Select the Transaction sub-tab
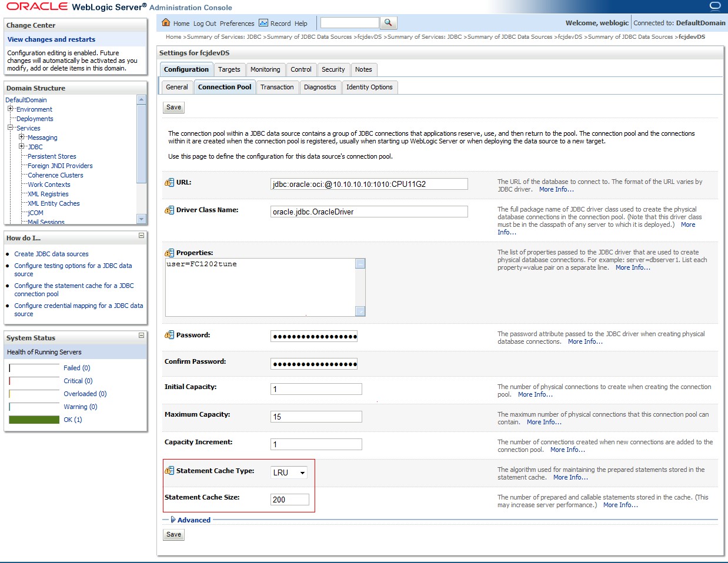Viewport: 728px width, 563px height. [x=277, y=87]
